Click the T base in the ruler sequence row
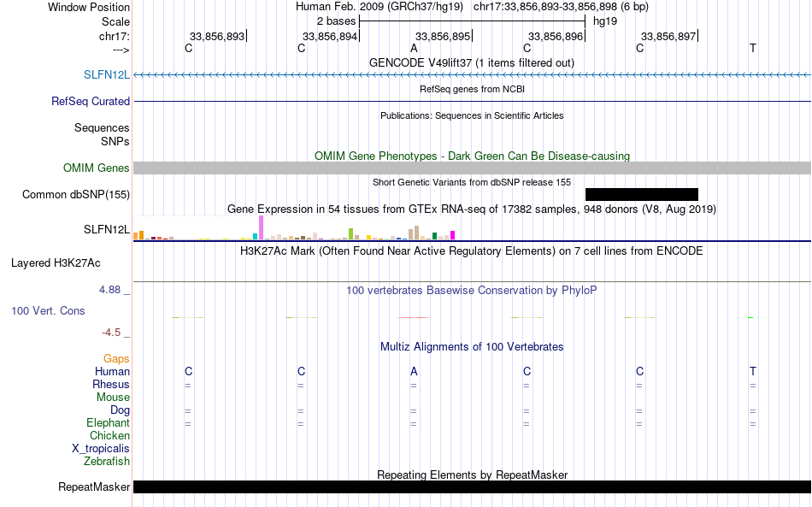This screenshot has height=507, width=812. click(x=753, y=48)
